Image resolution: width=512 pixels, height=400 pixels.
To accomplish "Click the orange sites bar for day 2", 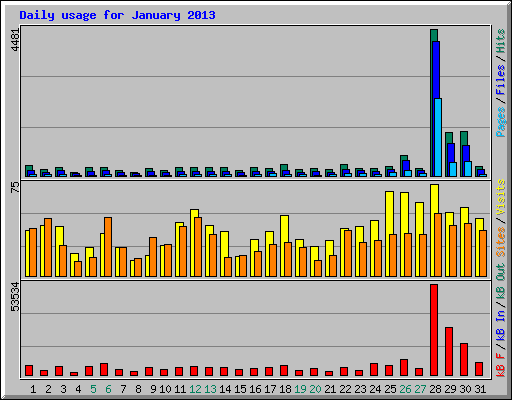I will coord(48,247).
